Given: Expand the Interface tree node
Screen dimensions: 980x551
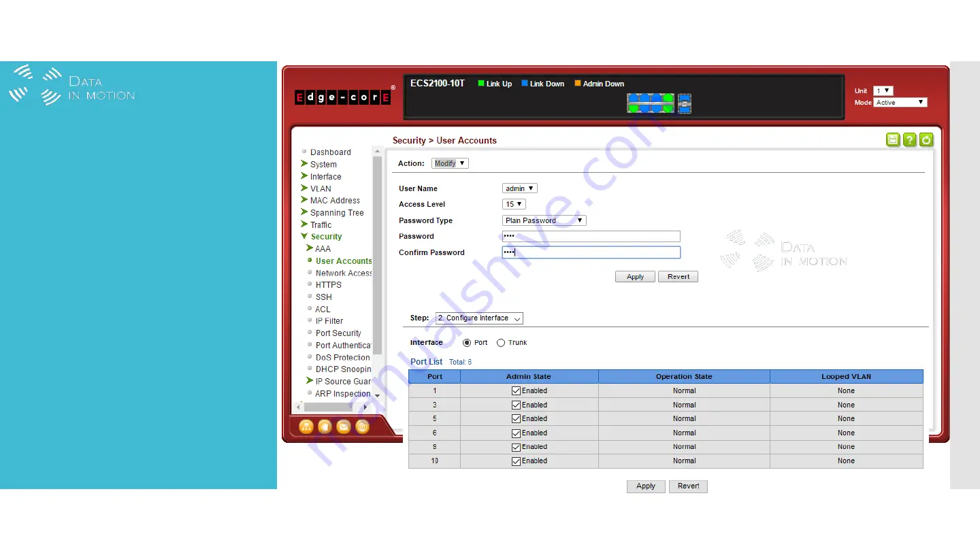Looking at the screenshot, I should tap(304, 176).
